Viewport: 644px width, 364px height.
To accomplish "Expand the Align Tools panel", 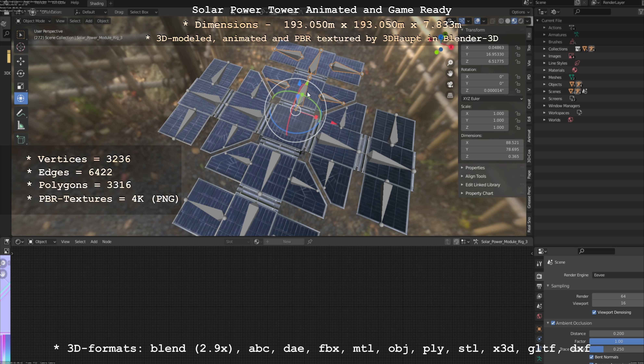I will coord(476,176).
